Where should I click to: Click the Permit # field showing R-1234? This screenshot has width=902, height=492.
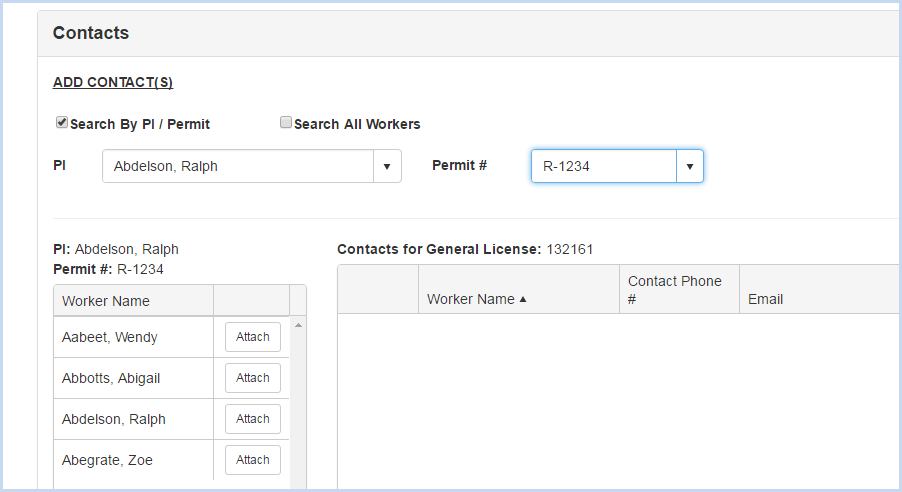coord(603,166)
